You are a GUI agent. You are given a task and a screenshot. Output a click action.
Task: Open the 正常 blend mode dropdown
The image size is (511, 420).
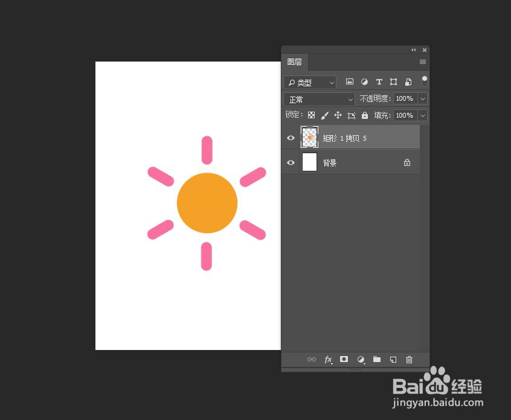[319, 99]
